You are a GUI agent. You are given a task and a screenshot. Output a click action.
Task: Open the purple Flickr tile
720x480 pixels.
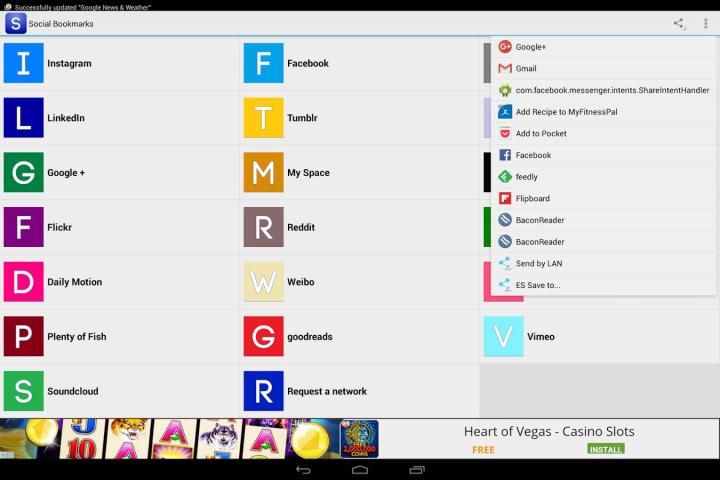coord(23,227)
